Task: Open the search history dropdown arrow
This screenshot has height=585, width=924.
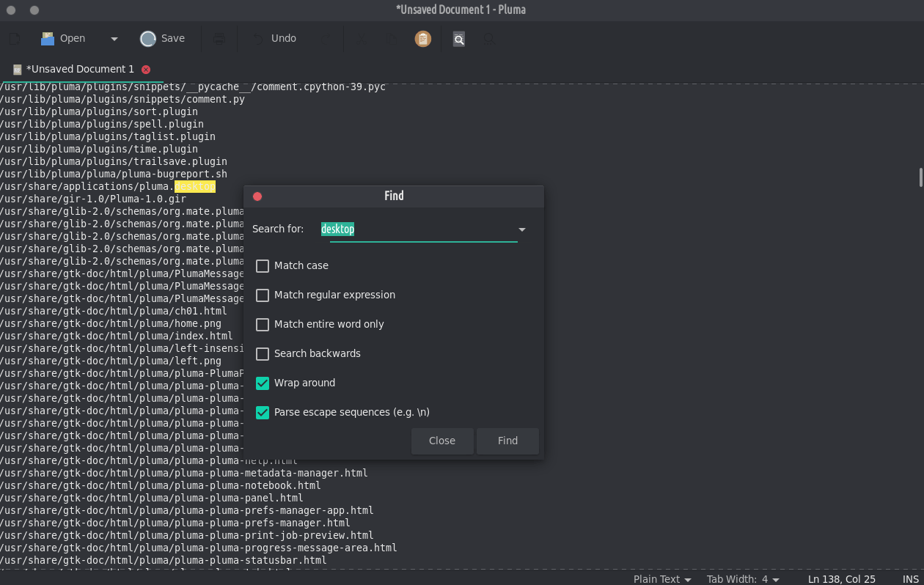Action: click(522, 229)
